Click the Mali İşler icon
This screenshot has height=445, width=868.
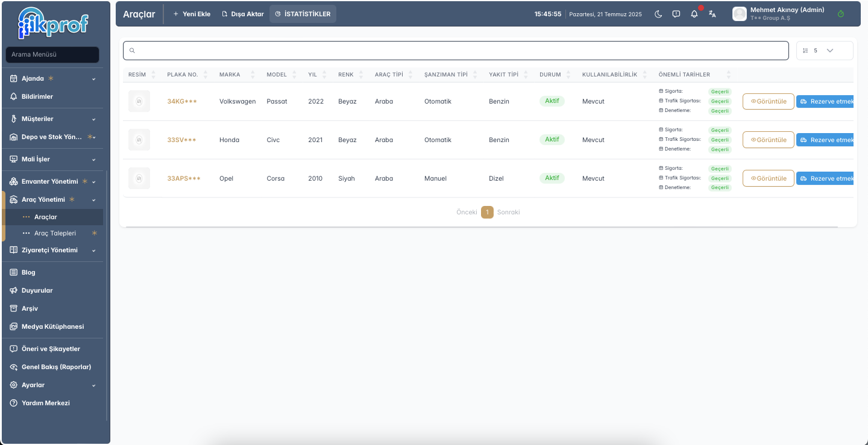[x=14, y=159]
